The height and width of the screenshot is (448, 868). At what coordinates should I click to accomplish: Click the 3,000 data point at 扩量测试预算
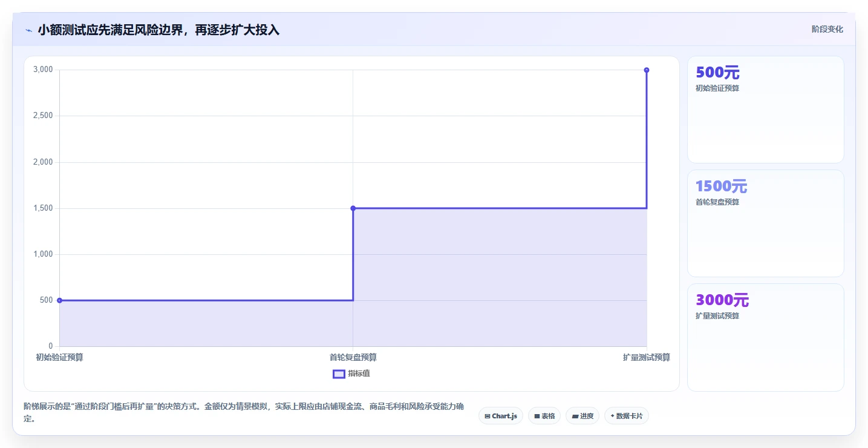coord(647,70)
